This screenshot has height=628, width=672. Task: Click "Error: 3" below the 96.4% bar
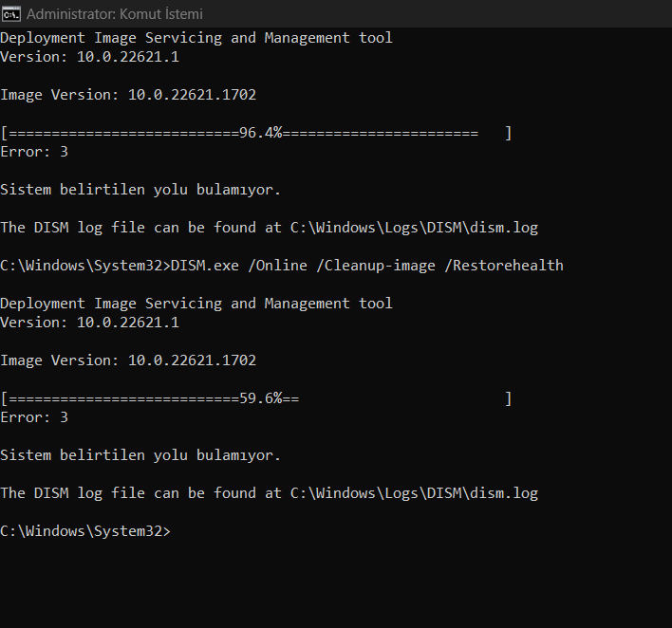click(34, 152)
